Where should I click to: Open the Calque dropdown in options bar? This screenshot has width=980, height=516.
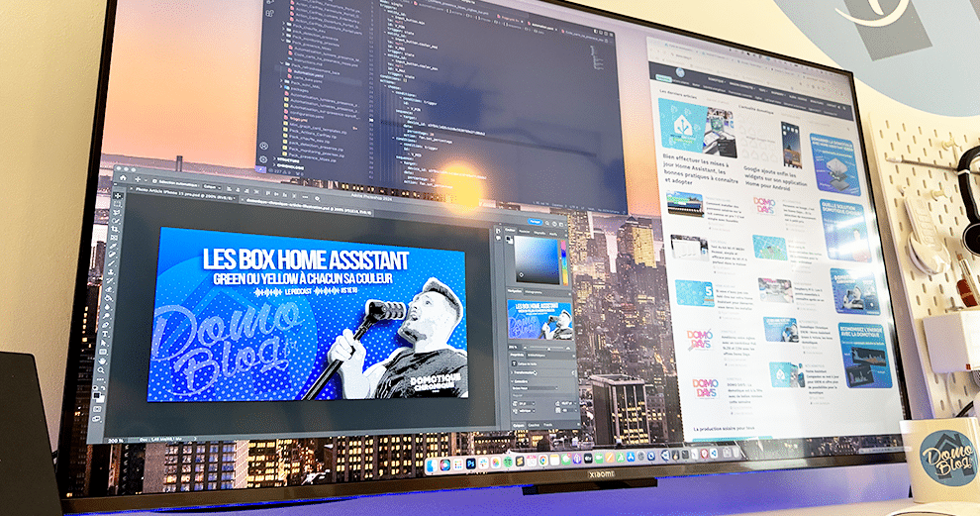211,186
